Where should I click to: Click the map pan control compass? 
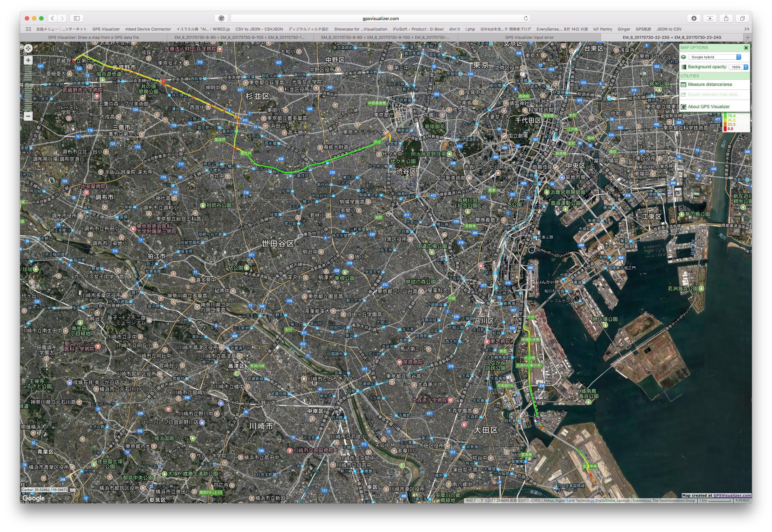click(x=28, y=48)
